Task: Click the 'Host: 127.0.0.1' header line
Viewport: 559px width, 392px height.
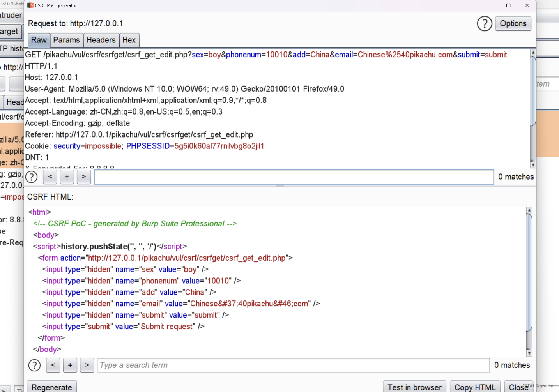Action: click(51, 78)
